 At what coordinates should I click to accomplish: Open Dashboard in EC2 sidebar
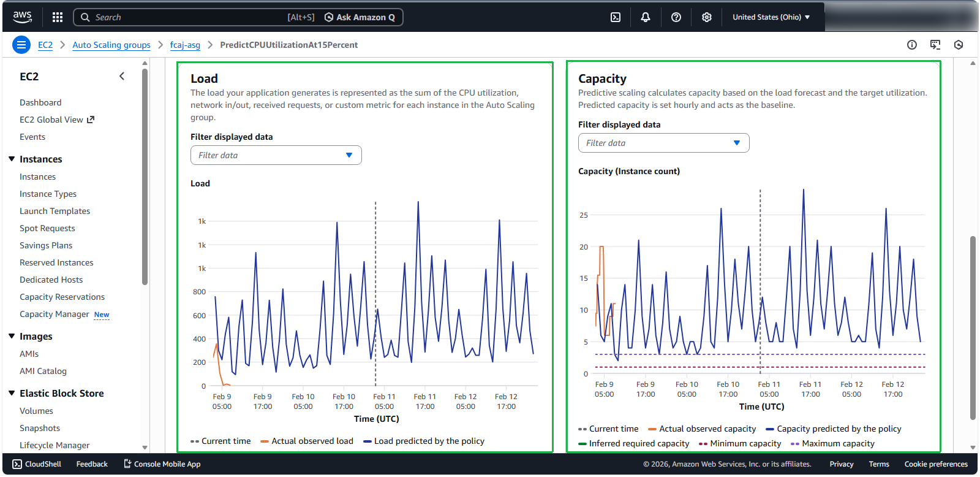pyautogui.click(x=40, y=102)
